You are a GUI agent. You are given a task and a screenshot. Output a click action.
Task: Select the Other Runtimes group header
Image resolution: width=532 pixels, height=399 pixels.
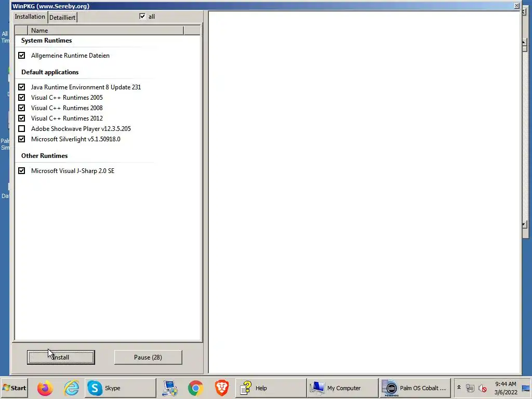45,156
